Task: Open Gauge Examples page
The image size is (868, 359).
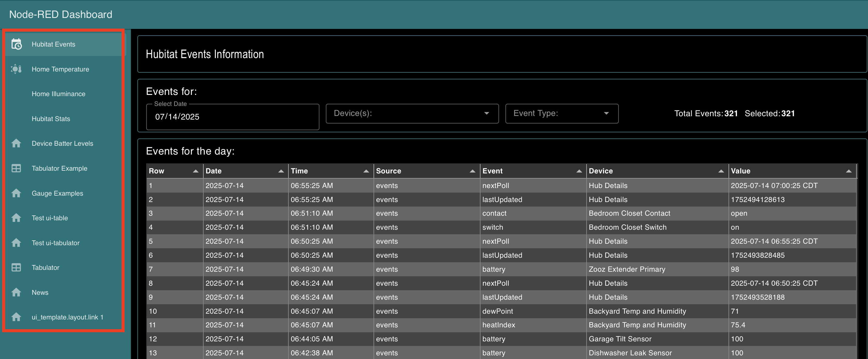Action: point(63,193)
